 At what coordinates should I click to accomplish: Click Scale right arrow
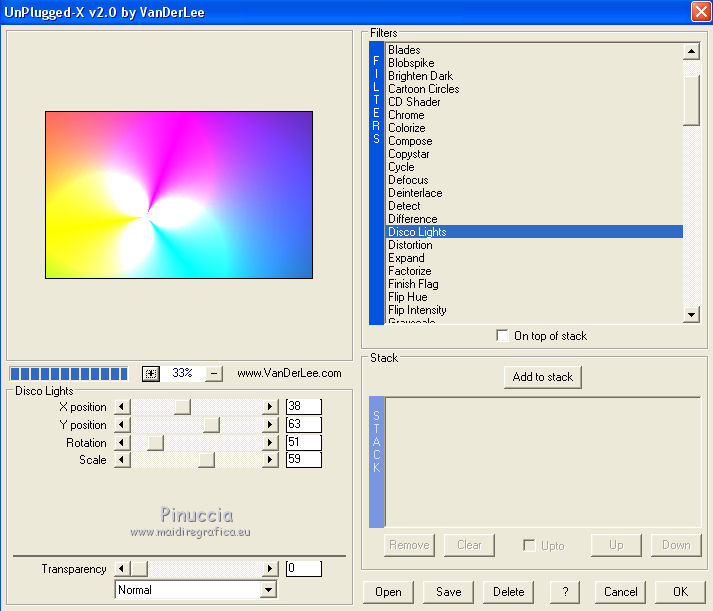pos(270,460)
